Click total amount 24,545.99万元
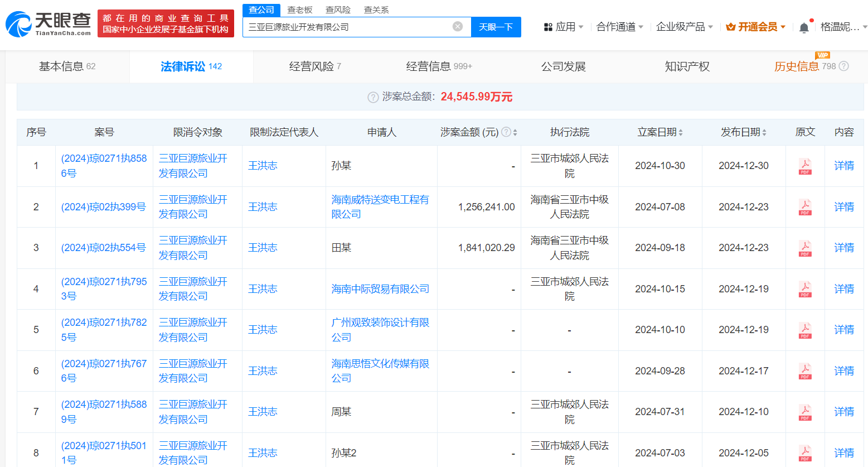This screenshot has width=868, height=467. pos(477,97)
